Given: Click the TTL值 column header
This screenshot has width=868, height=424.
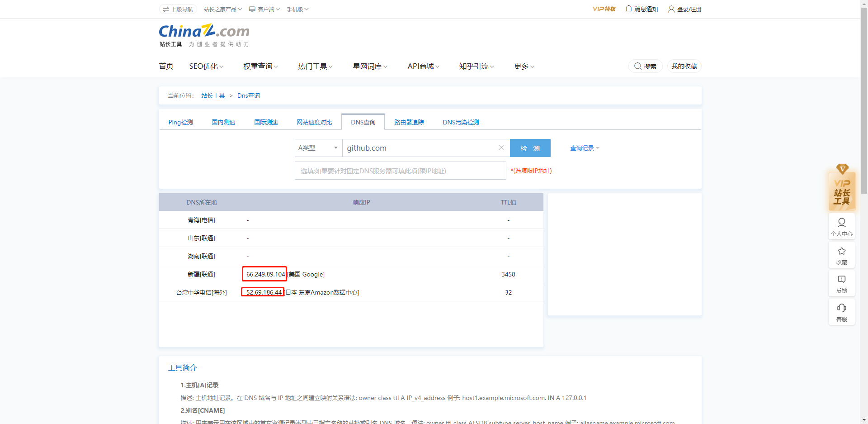Looking at the screenshot, I should coord(508,202).
